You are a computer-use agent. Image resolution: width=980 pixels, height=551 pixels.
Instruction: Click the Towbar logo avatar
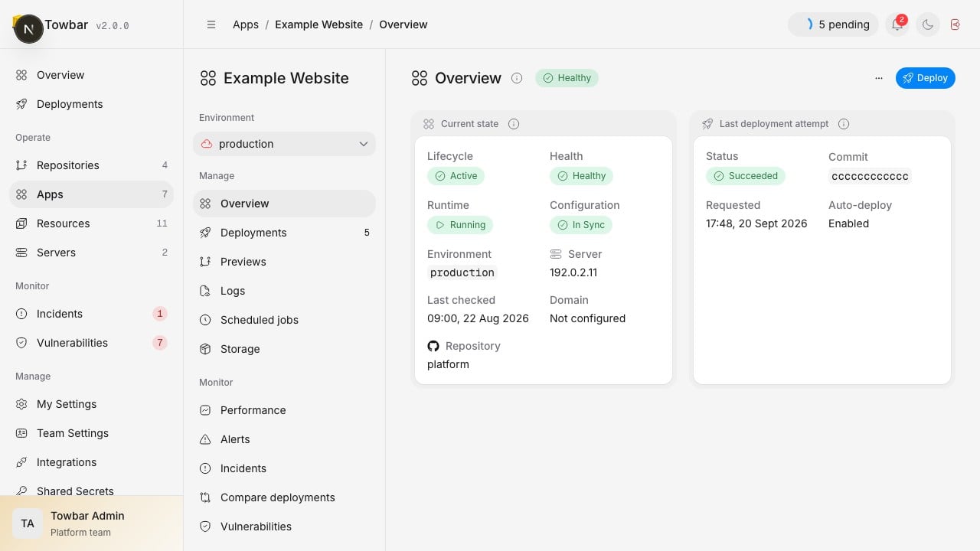pos(28,29)
